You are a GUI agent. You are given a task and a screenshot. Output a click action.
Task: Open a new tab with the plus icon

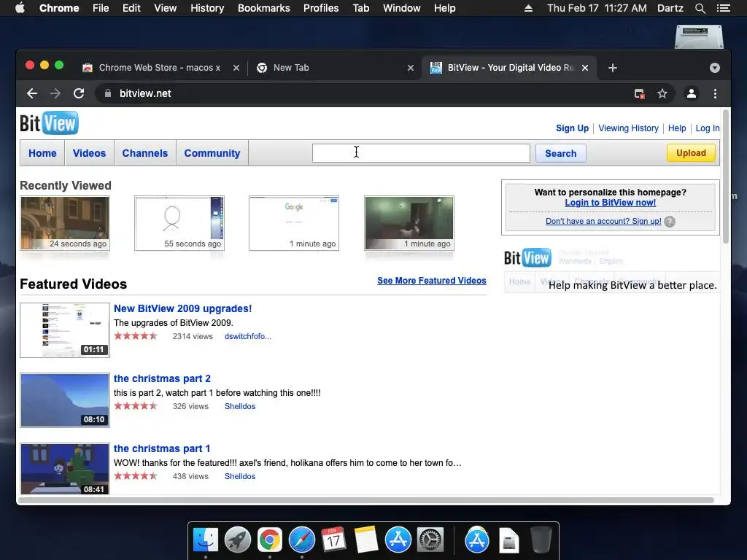tap(613, 68)
